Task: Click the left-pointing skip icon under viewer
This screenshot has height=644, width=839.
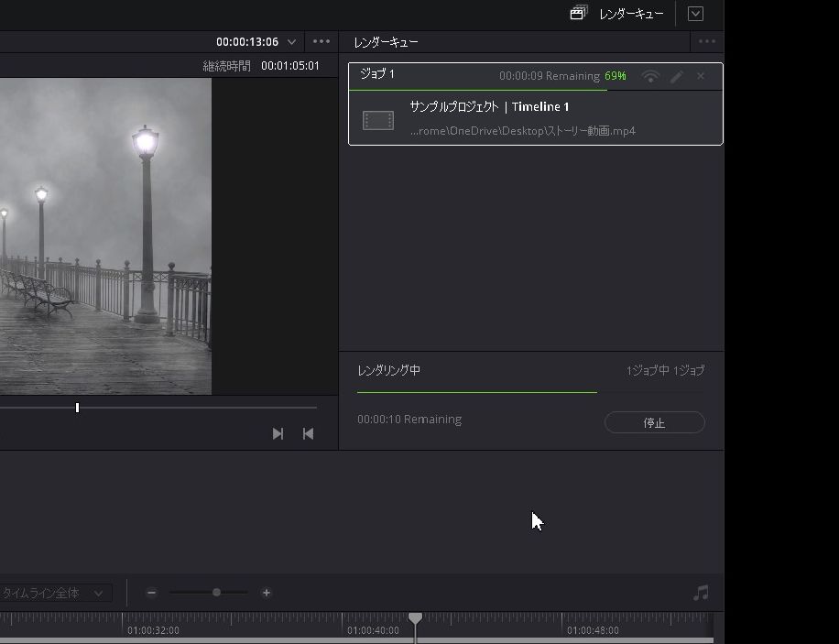Action: [x=308, y=433]
